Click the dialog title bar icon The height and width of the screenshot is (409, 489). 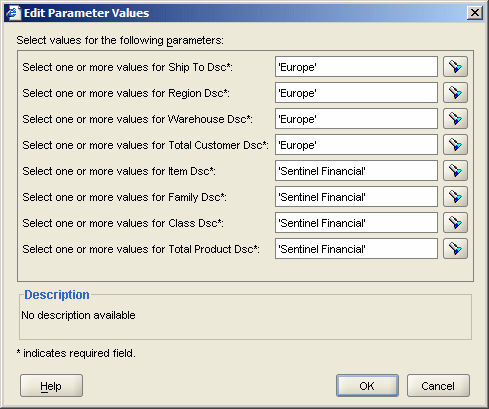point(14,13)
